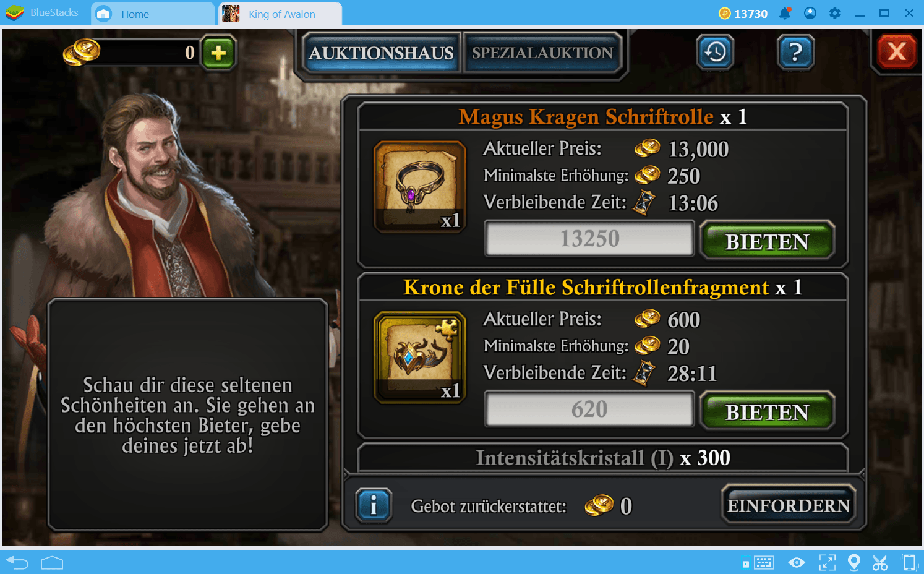The width and height of the screenshot is (924, 574).
Task: Bid on the Krone der Fülle Schriftrollenfragment
Action: coord(767,412)
